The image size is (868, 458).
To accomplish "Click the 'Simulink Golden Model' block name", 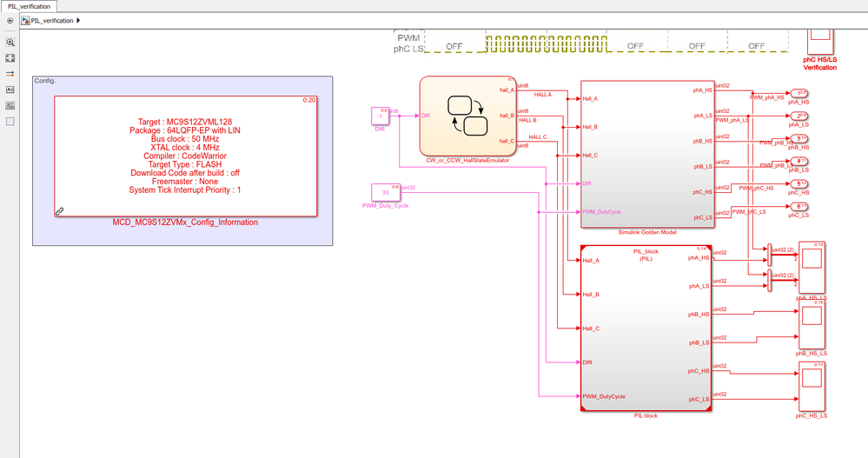I will point(647,233).
